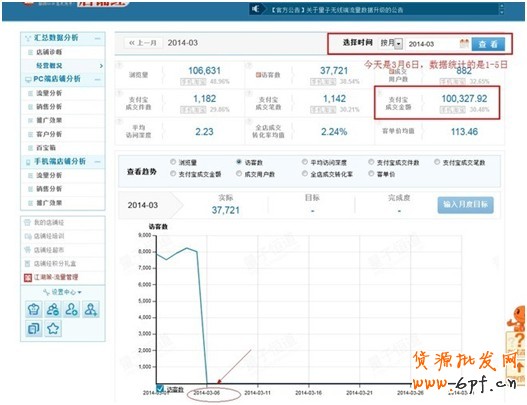
Task: Select the 支付宝成交金额 trend radio button
Action: coord(173,173)
